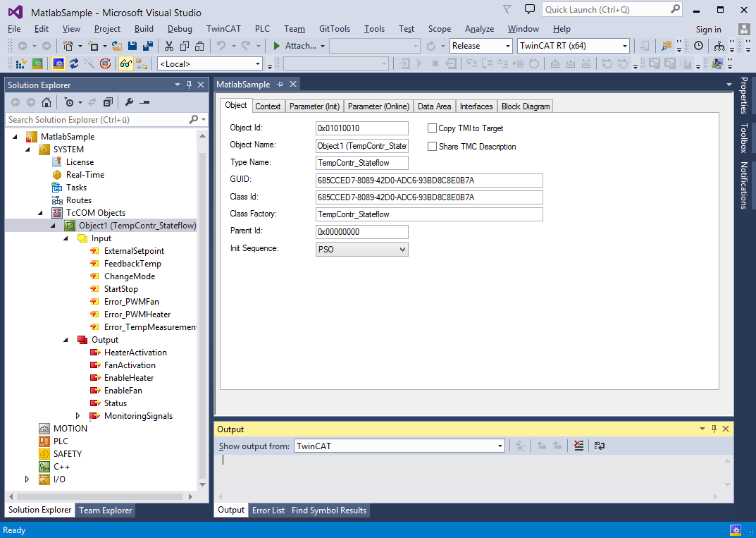Expand the MonitoringSignals tree node
This screenshot has height=538, width=756.
[78, 416]
